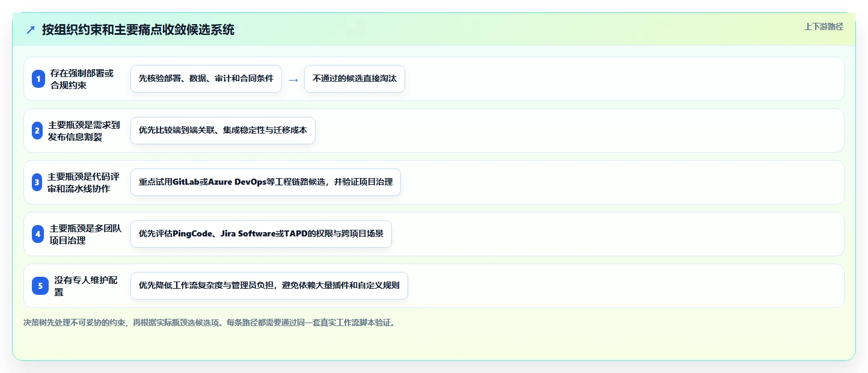The height and width of the screenshot is (373, 868).
Task: Click the number 4 step badge
Action: click(38, 234)
